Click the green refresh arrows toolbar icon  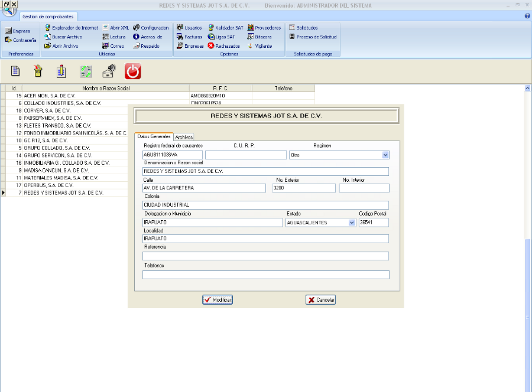[x=86, y=71]
